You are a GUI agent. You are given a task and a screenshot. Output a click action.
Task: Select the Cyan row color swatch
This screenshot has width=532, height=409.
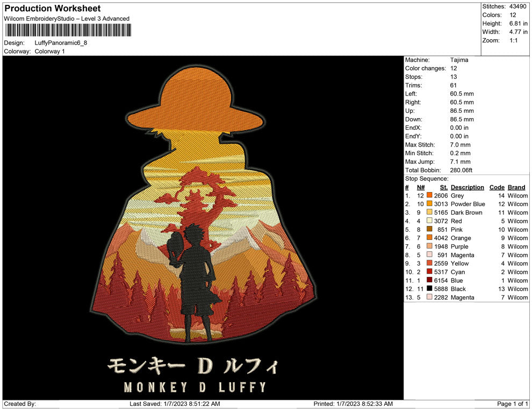tap(429, 272)
